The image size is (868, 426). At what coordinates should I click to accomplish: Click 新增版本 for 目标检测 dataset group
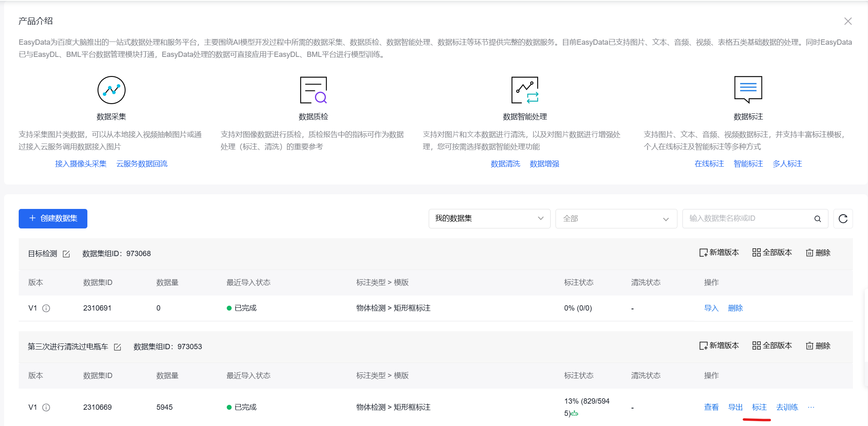(x=719, y=252)
